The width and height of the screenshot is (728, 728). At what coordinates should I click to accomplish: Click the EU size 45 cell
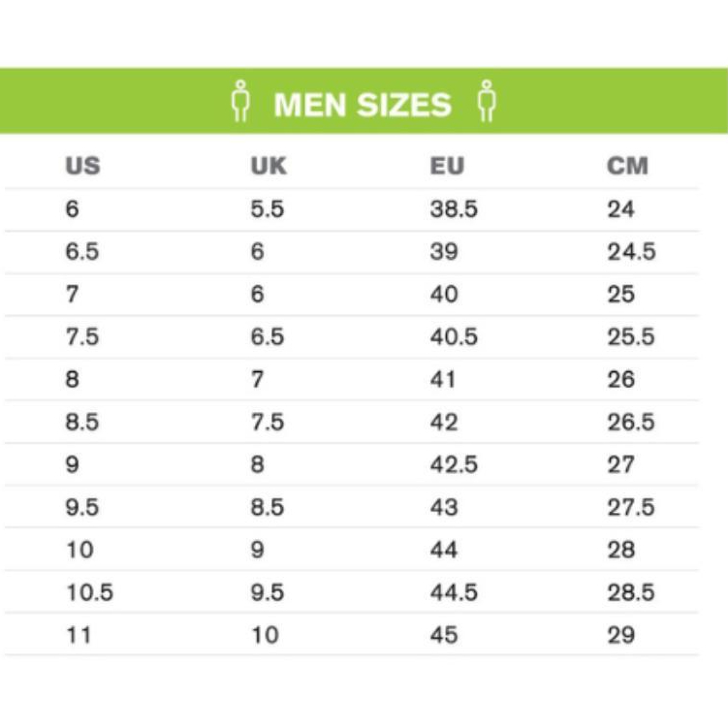(x=444, y=635)
